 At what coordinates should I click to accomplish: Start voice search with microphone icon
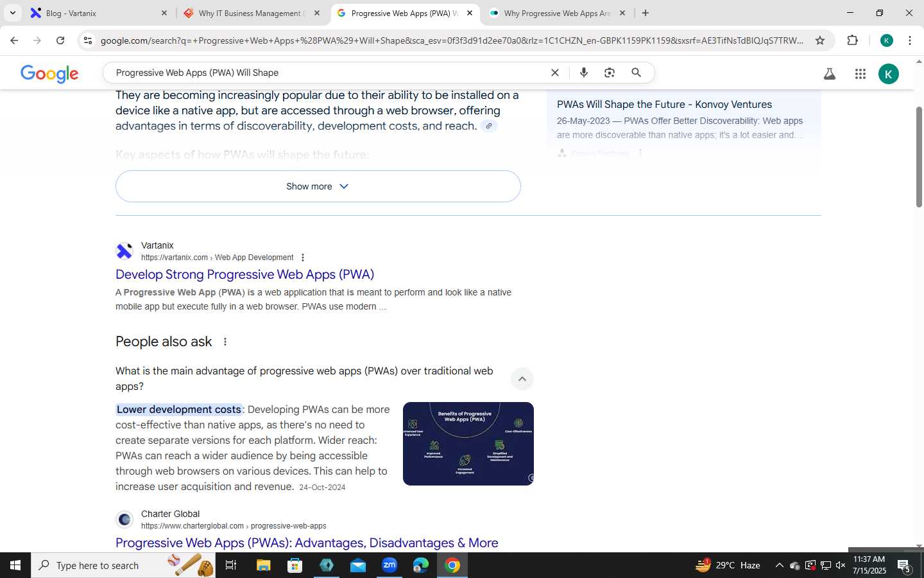point(584,73)
